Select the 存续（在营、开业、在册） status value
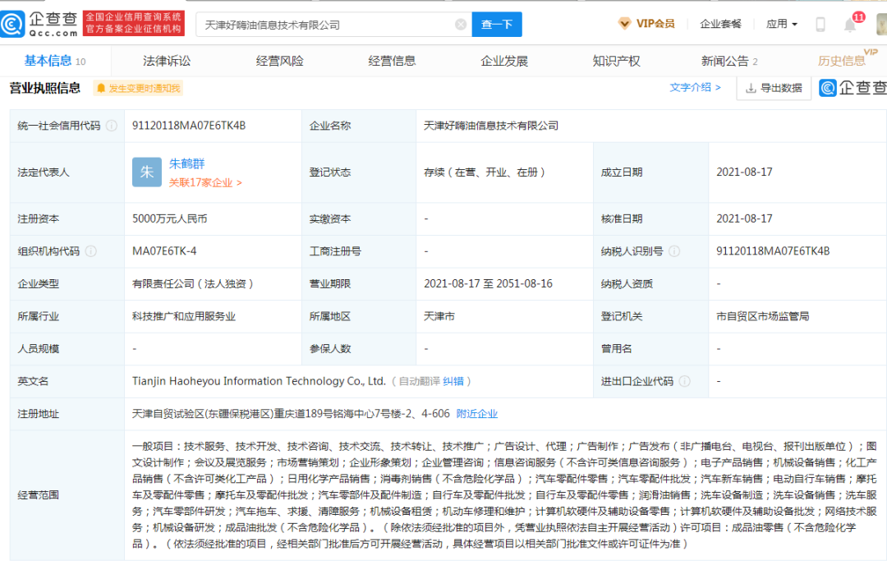This screenshot has width=887, height=588. pos(485,172)
